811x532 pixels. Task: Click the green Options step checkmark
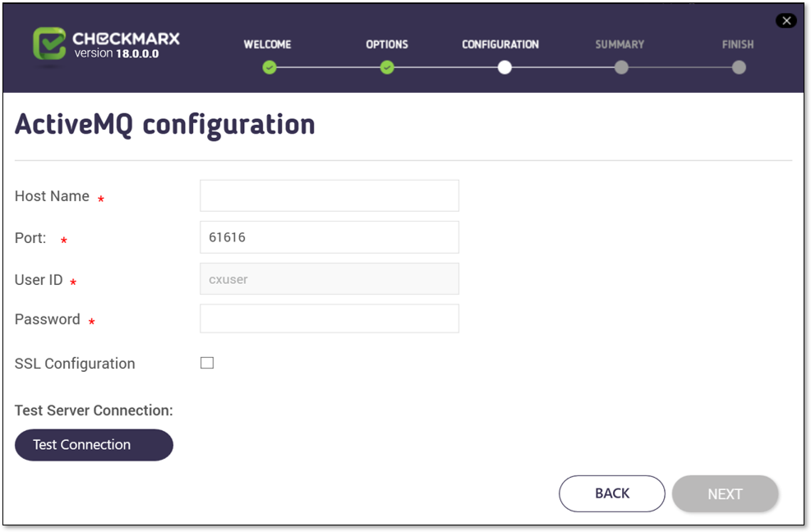point(387,67)
